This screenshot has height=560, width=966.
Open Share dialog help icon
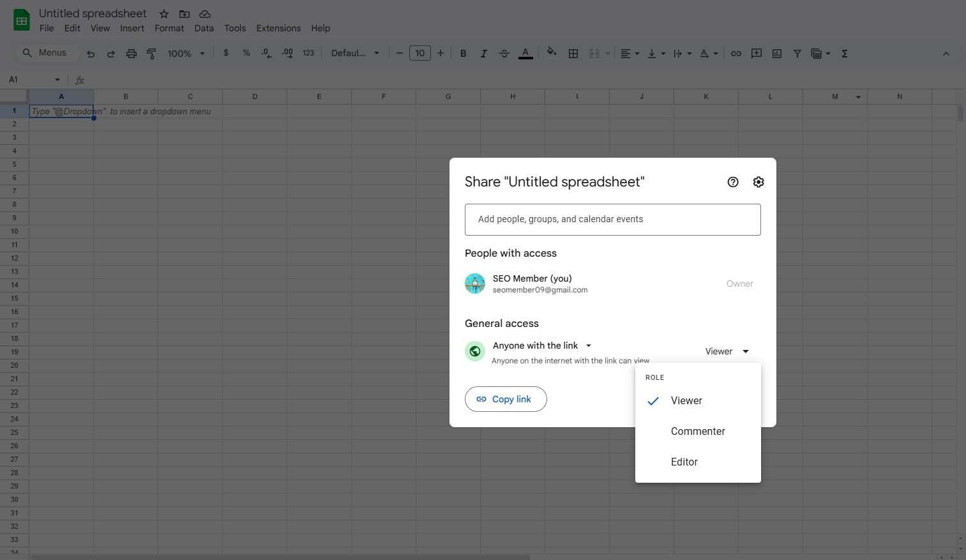[733, 182]
